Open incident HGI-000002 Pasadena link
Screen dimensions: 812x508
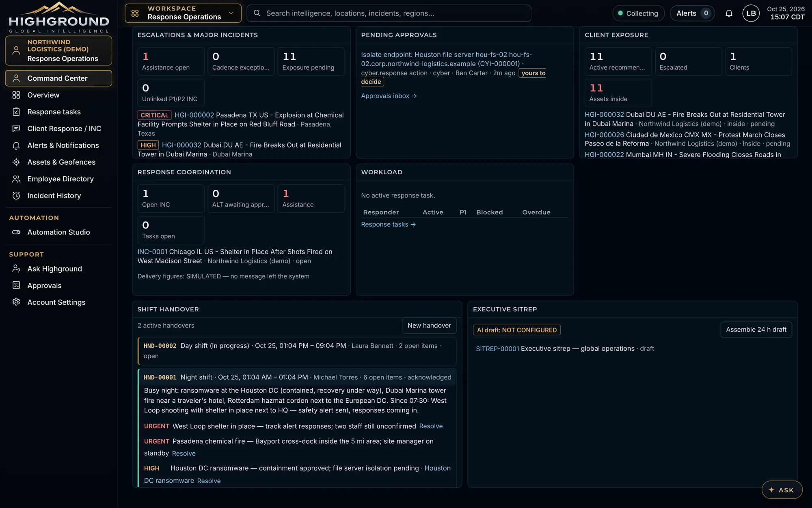[194, 115]
